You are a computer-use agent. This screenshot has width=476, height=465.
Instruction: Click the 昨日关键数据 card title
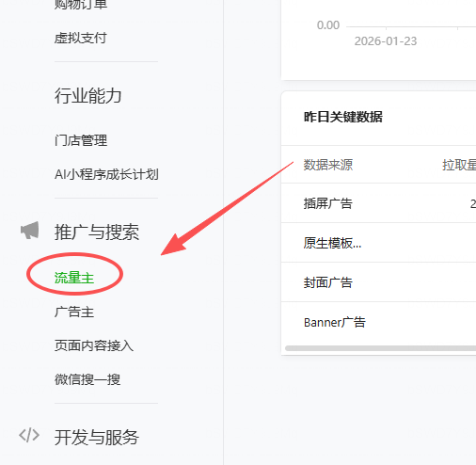[343, 117]
